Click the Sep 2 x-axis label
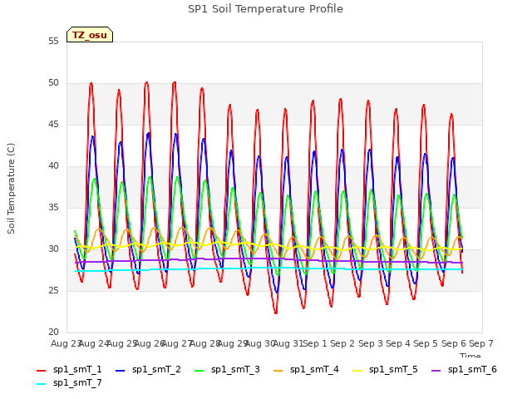This screenshot has width=532, height=399. pos(342,343)
